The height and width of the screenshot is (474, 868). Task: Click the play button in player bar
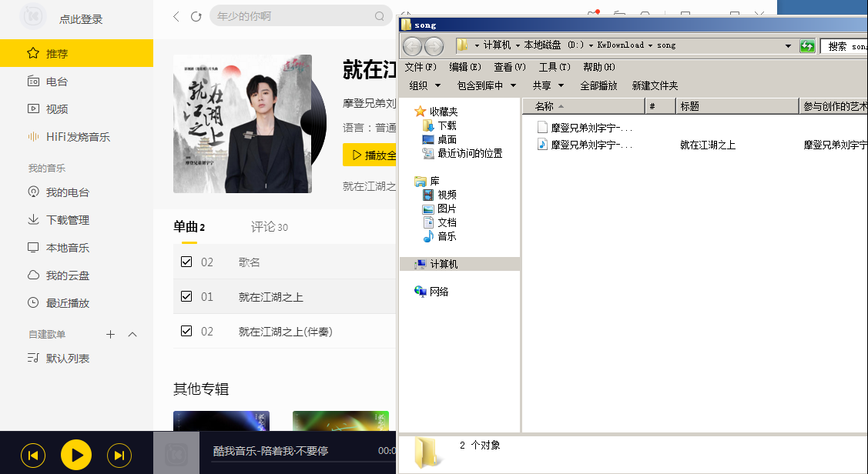[75, 455]
